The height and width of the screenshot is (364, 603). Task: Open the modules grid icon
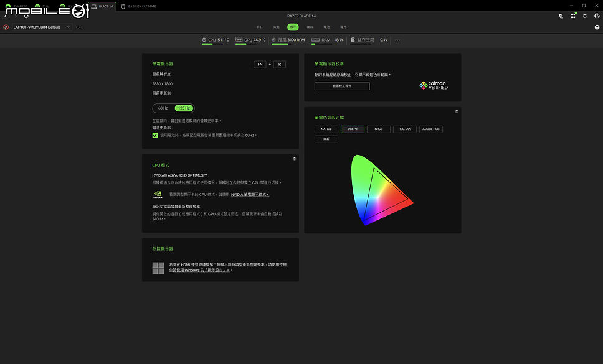(573, 16)
